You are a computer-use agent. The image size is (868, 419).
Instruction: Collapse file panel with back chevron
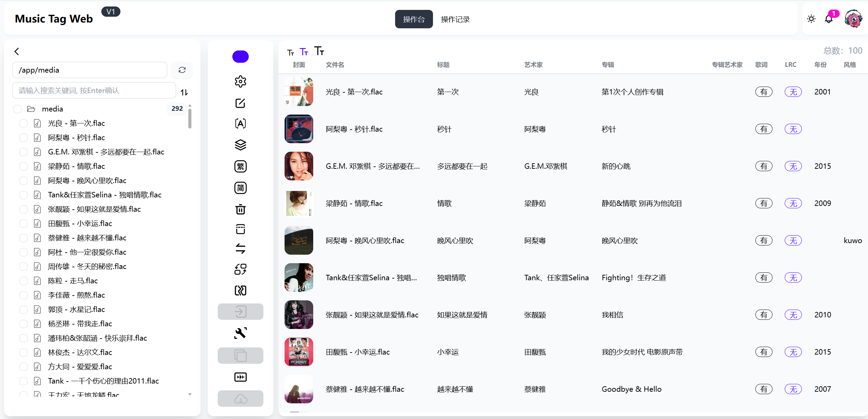17,51
